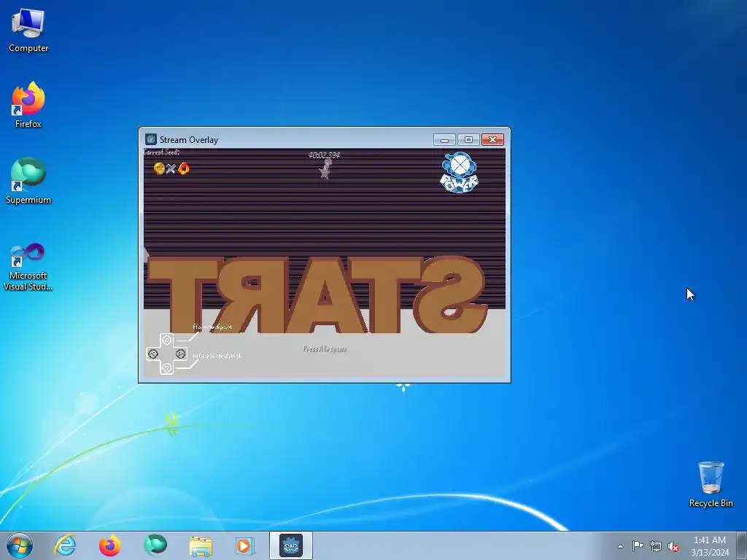Click the muted volume tray icon
This screenshot has width=747, height=560.
[673, 546]
